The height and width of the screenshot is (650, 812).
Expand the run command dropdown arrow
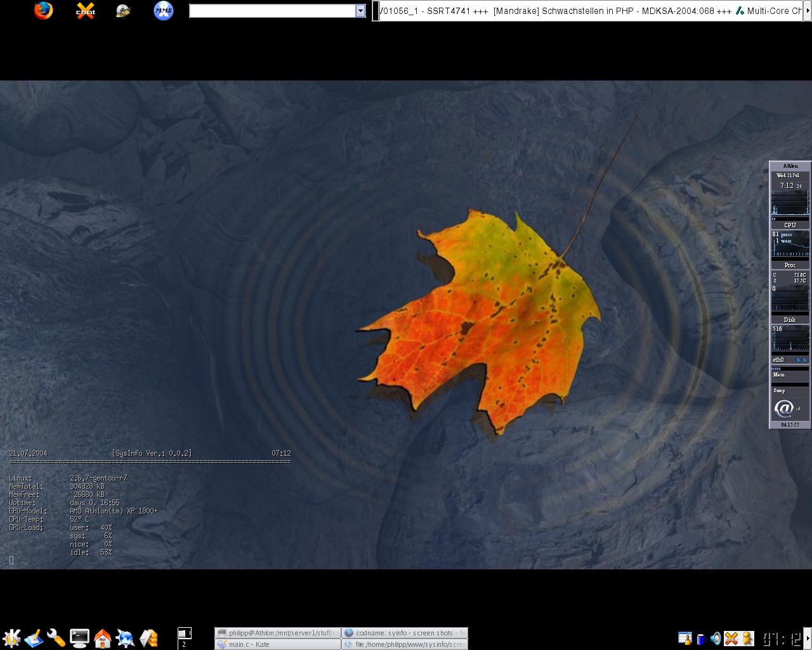(360, 11)
